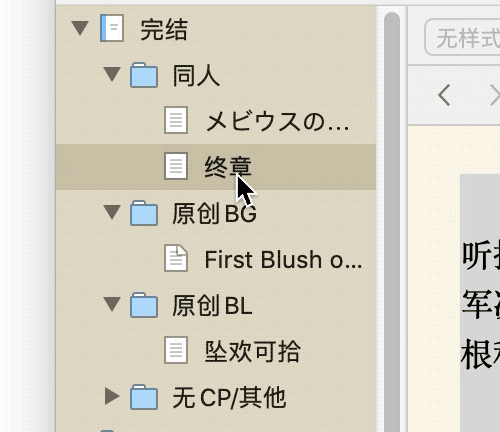
Task: Collapse the 完结 top-level group
Action: (x=80, y=28)
